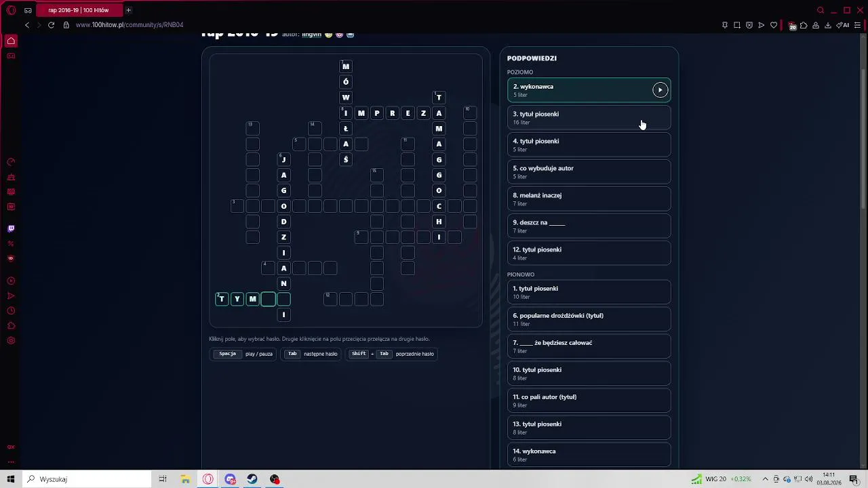Select hint 14. wykonawca 6 liter
This screenshot has height=488, width=868.
coord(589,455)
